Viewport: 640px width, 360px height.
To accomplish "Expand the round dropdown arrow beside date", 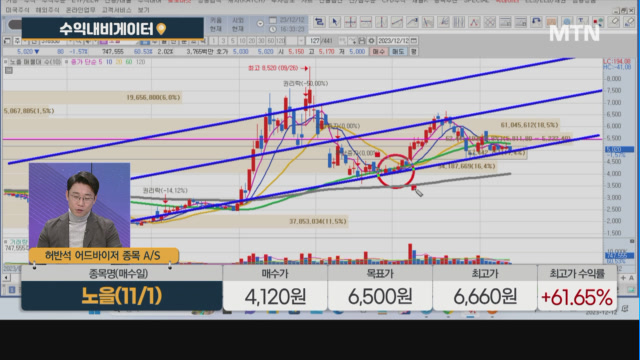I will 260,24.
